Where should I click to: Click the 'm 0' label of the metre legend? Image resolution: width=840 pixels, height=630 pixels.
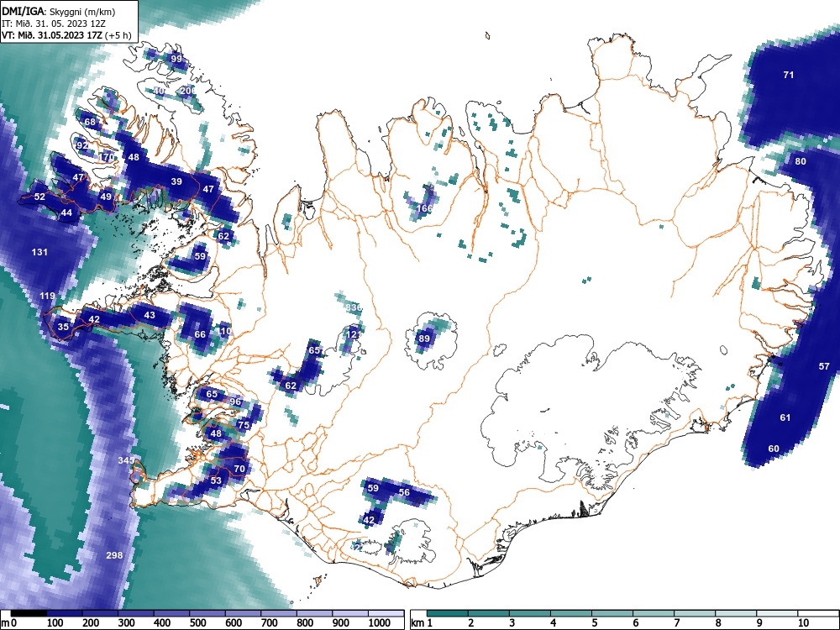pos(9,622)
